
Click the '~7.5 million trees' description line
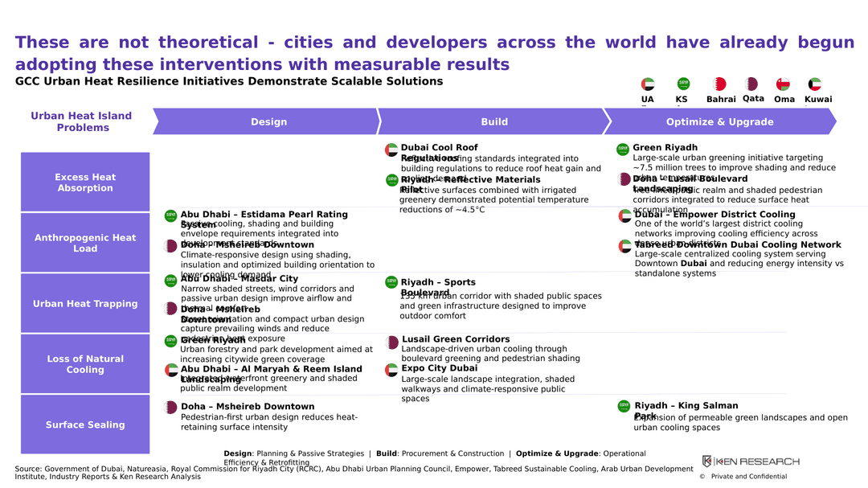pyautogui.click(x=734, y=167)
